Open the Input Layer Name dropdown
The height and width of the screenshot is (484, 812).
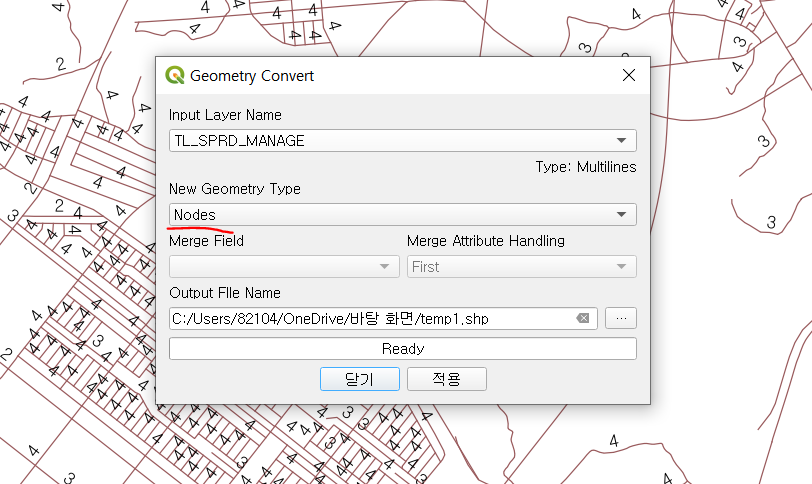point(402,140)
